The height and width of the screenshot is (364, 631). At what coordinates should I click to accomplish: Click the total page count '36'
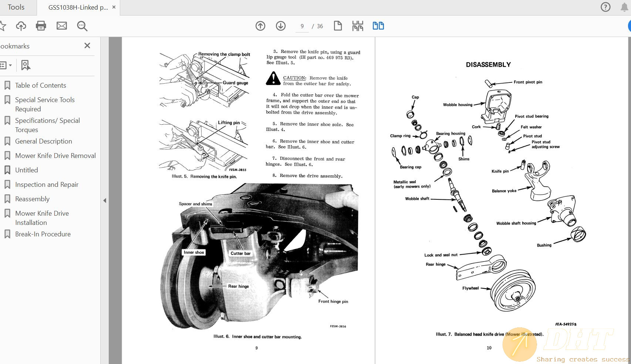click(x=320, y=26)
